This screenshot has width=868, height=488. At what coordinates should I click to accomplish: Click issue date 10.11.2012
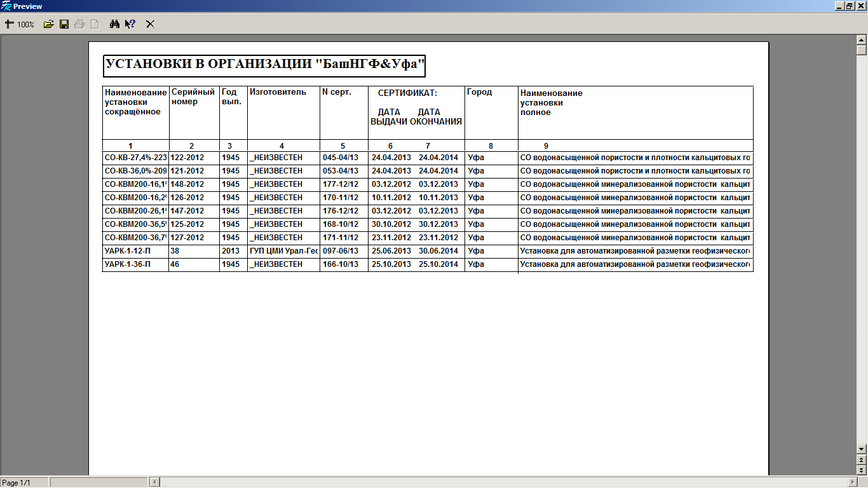click(x=391, y=198)
